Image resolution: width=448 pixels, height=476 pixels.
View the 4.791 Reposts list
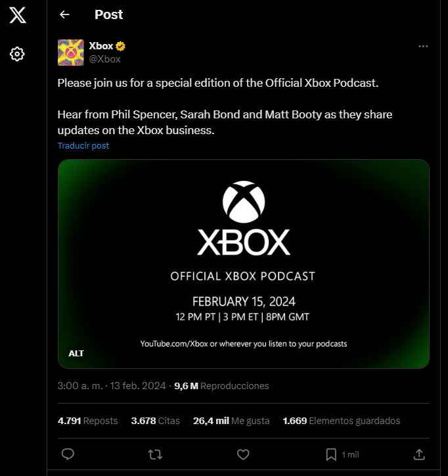pos(87,421)
